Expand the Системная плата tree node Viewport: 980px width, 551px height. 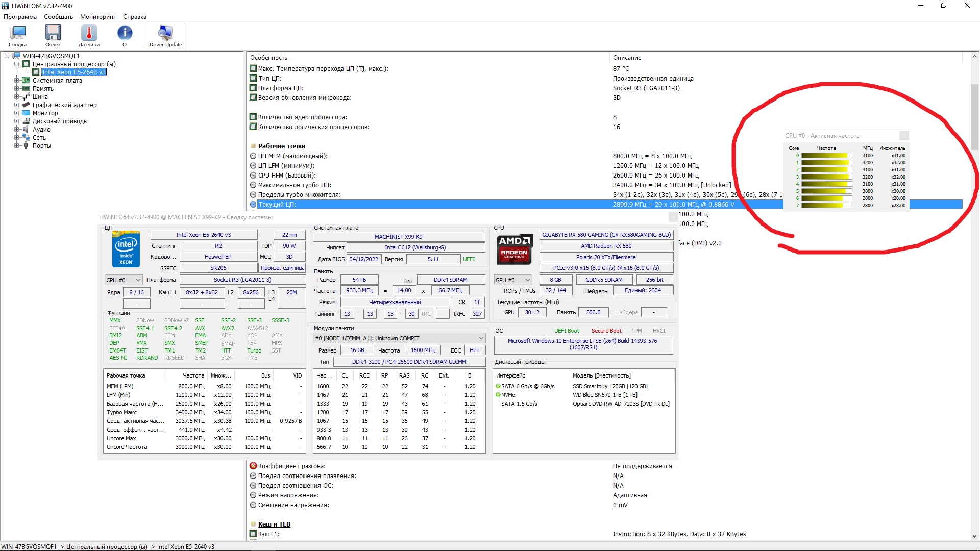(x=17, y=81)
